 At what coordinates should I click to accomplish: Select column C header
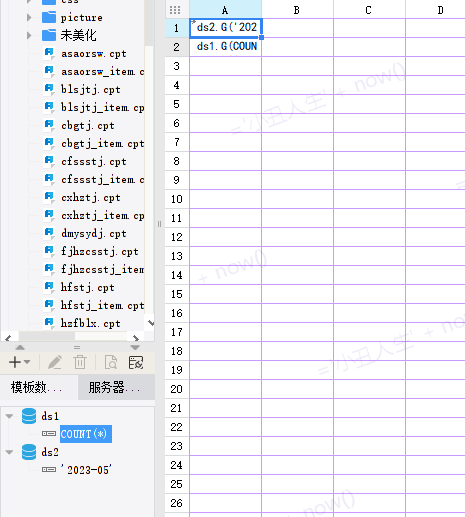pos(369,10)
